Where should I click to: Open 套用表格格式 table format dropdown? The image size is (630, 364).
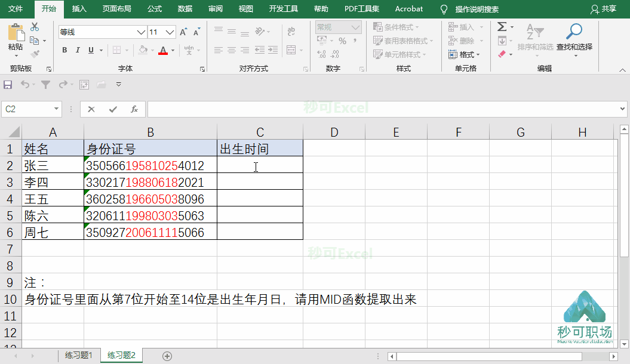point(403,41)
